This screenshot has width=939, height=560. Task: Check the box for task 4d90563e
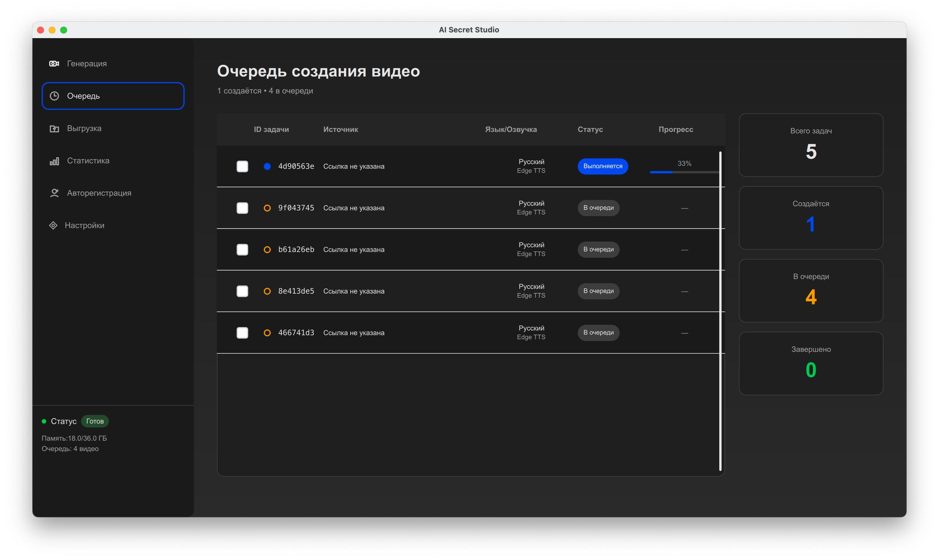(242, 166)
